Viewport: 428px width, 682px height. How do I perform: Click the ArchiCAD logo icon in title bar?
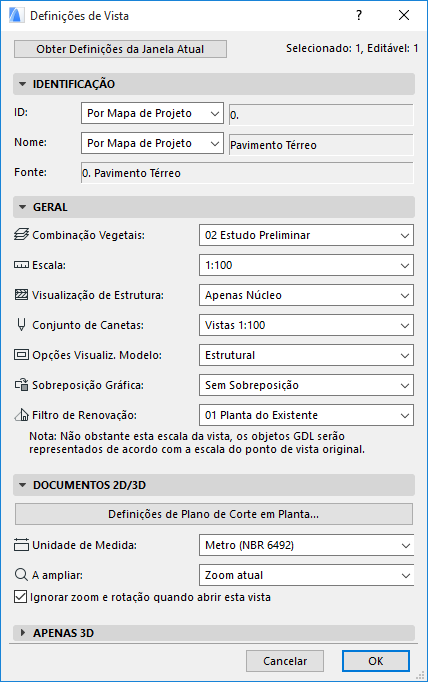coord(16,16)
